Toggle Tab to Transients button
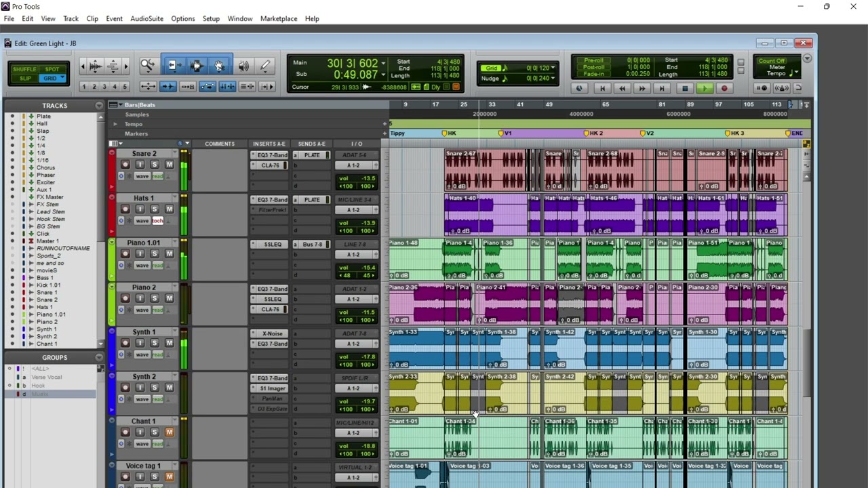868x488 pixels. point(168,87)
